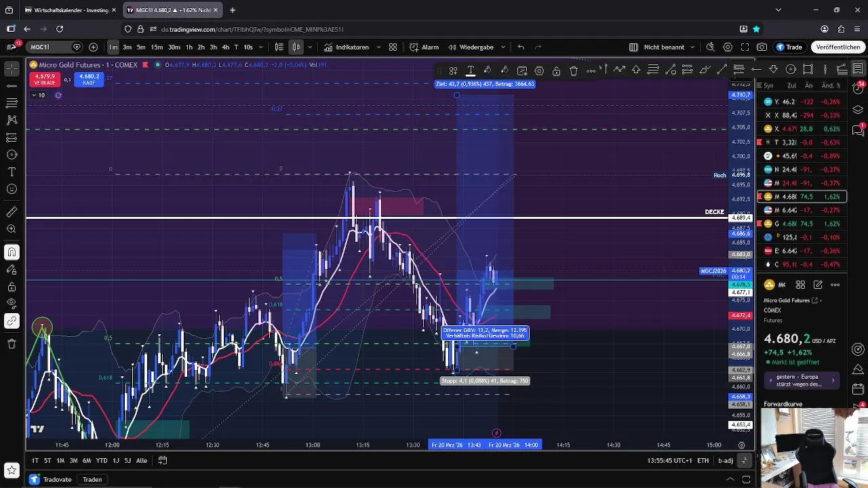
Task: Click Forwardkurve section heading
Action: 783,404
